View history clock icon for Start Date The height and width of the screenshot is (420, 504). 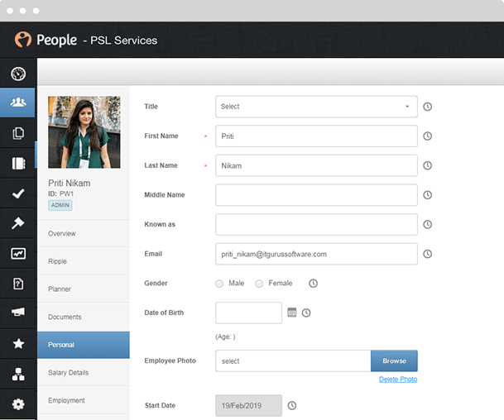(291, 406)
